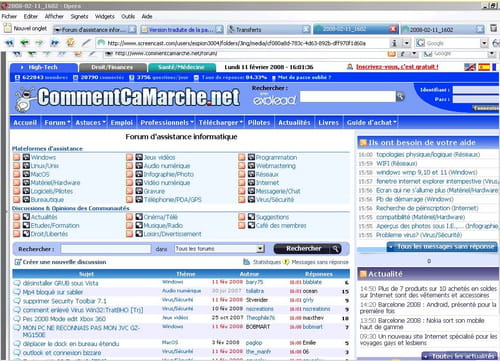This screenshot has width=500, height=361.
Task: Click RSS icon beside Virus/Sécurité forum
Action: tap(242, 199)
